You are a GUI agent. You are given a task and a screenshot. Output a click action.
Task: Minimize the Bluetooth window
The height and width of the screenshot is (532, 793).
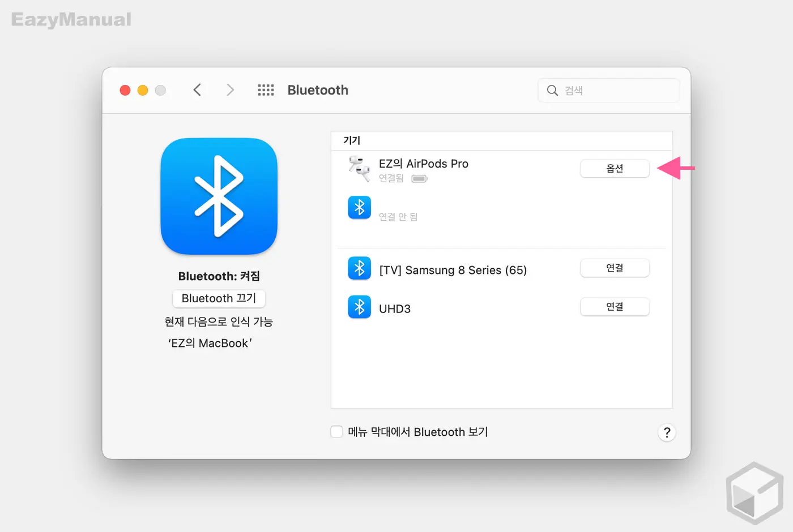(143, 91)
